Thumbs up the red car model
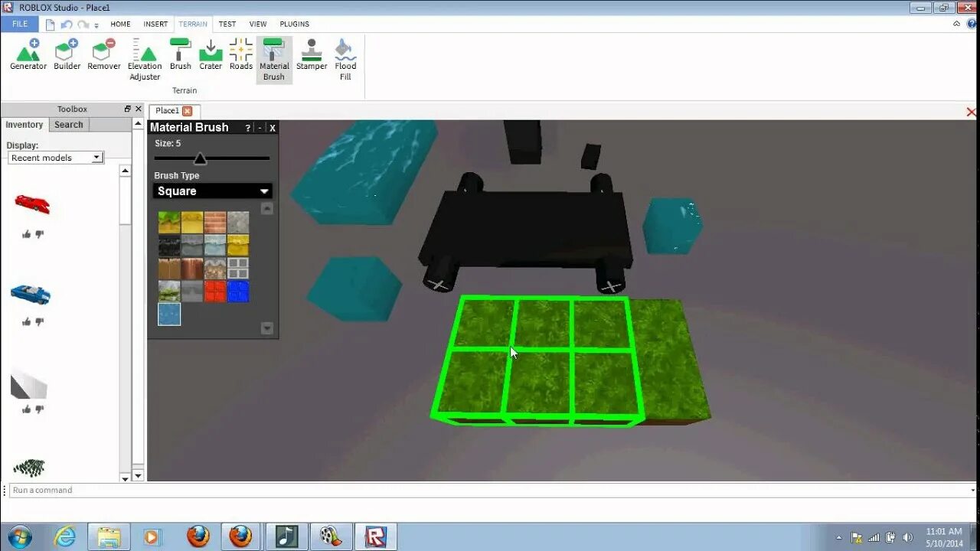Image resolution: width=980 pixels, height=551 pixels. point(27,234)
